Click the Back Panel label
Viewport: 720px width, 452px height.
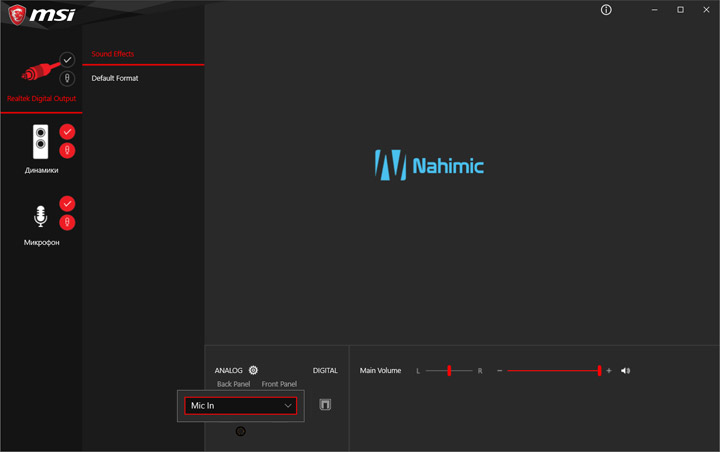234,384
